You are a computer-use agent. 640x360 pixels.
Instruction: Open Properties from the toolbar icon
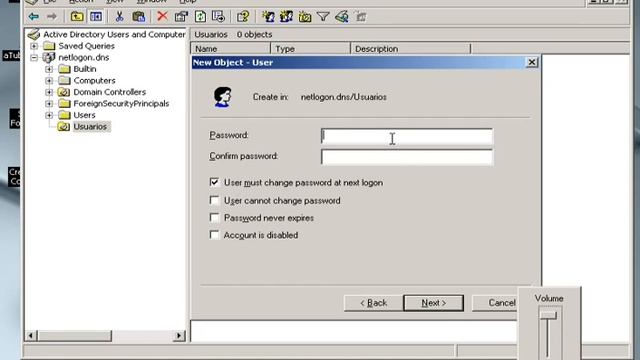(x=181, y=17)
